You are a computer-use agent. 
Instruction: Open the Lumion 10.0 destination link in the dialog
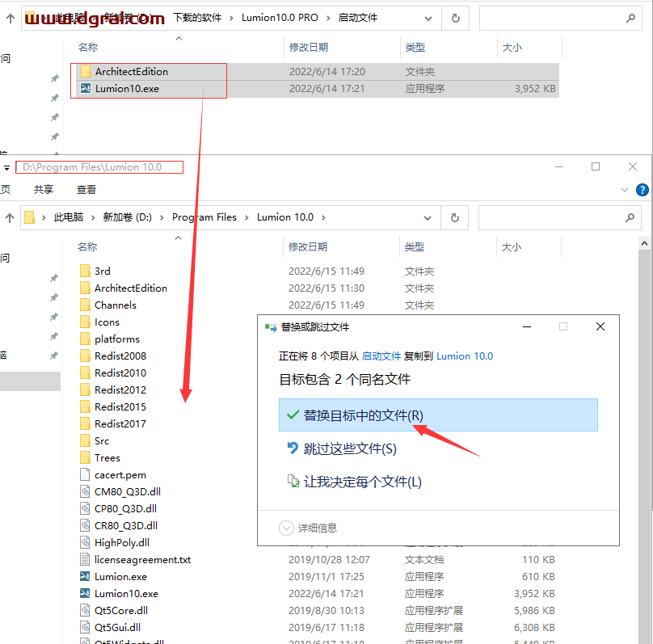coord(465,356)
